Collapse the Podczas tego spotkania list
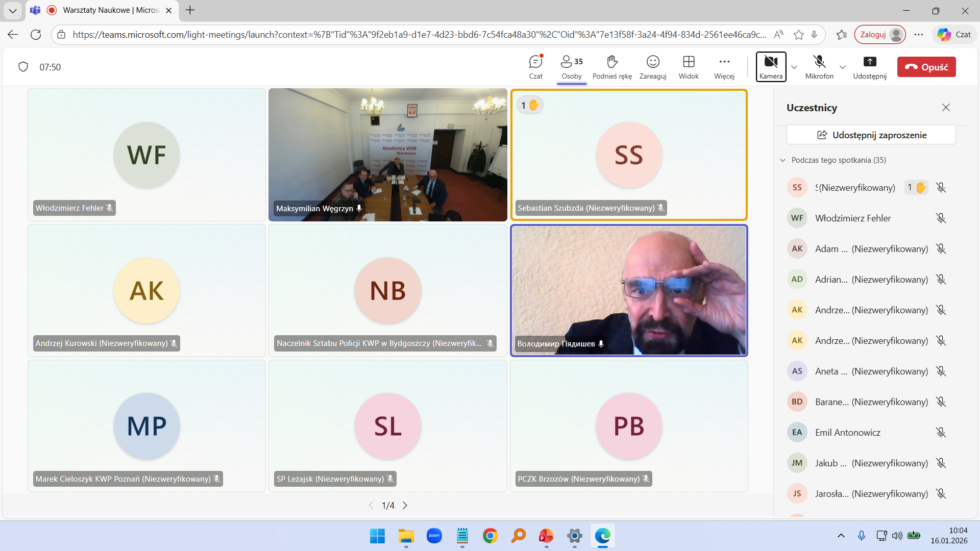The height and width of the screenshot is (551, 980). pyautogui.click(x=783, y=160)
